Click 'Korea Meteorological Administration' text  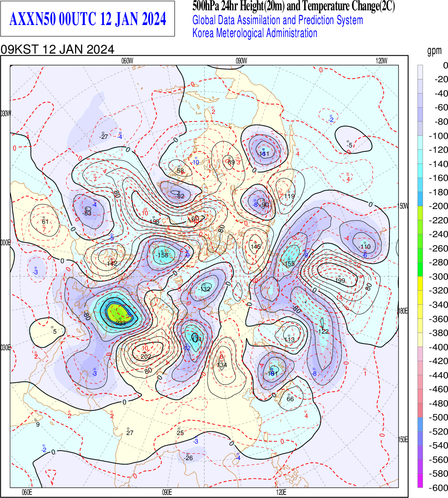pyautogui.click(x=255, y=33)
